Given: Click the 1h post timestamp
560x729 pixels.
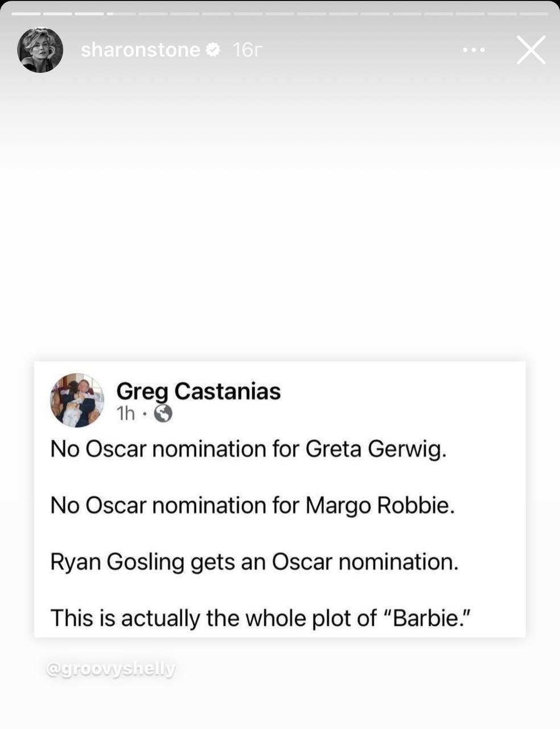Looking at the screenshot, I should pos(125,413).
